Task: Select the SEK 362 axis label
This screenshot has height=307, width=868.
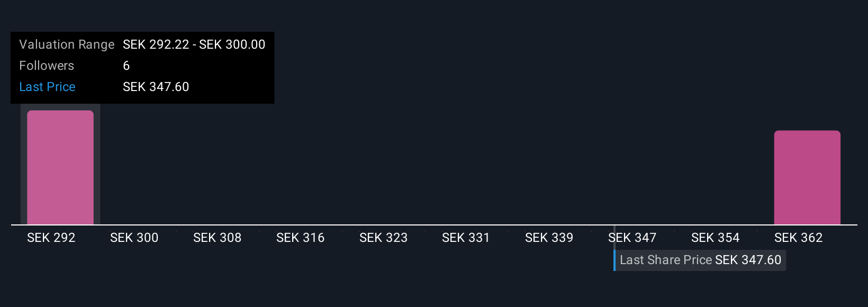Action: coord(799,238)
